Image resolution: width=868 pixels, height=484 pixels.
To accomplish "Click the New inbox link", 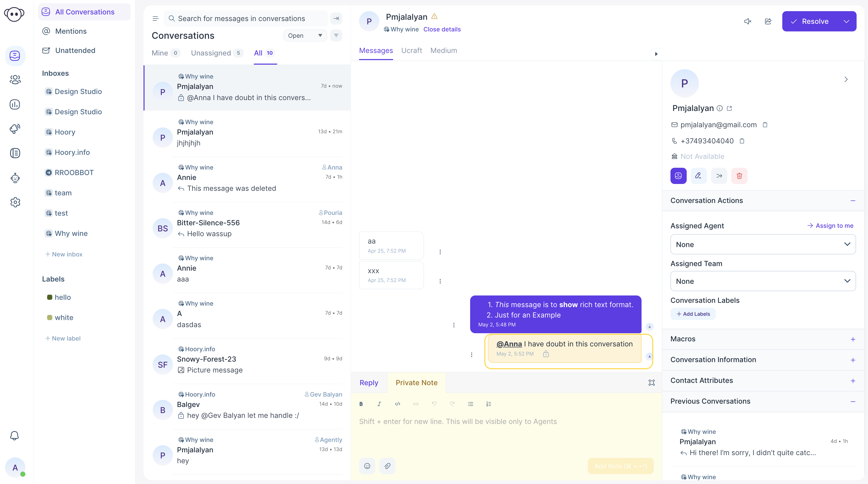I will click(64, 254).
